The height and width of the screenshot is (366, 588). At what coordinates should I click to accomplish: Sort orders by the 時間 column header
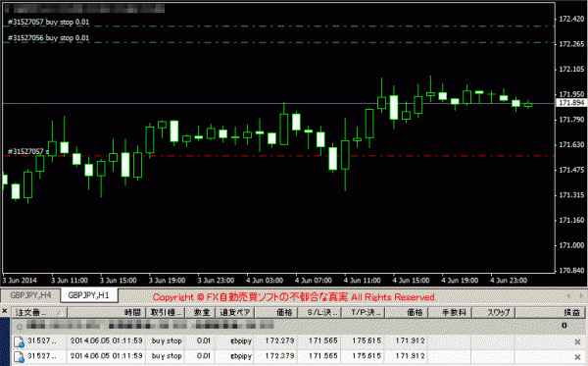coord(106,312)
